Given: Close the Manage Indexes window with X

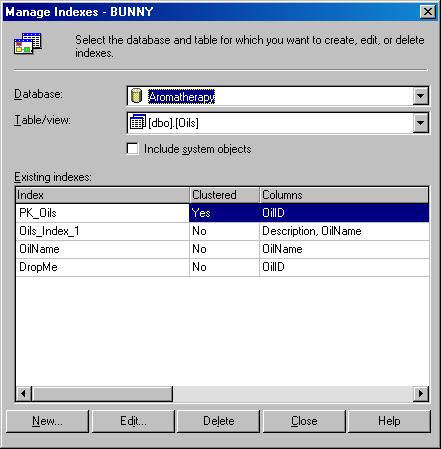Looking at the screenshot, I should 428,12.
